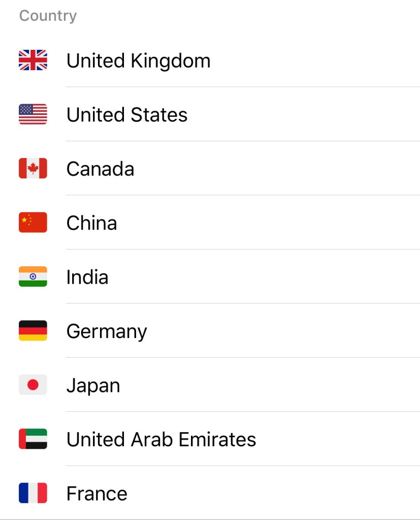Select Japan's name in the list
Viewport: 420px width, 520px height.
click(x=93, y=385)
